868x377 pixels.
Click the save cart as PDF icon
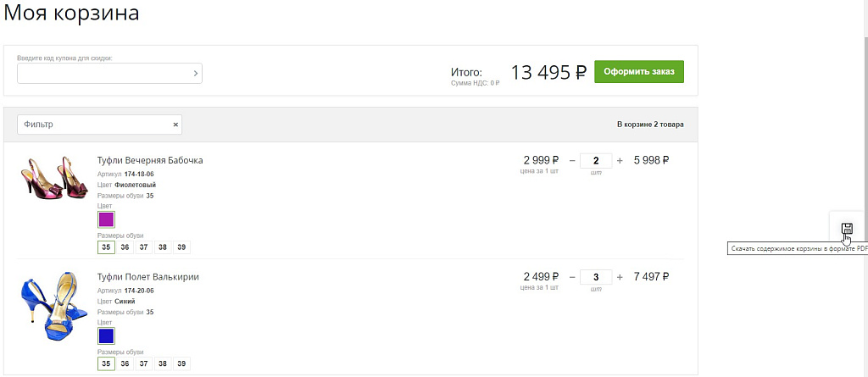(x=846, y=228)
